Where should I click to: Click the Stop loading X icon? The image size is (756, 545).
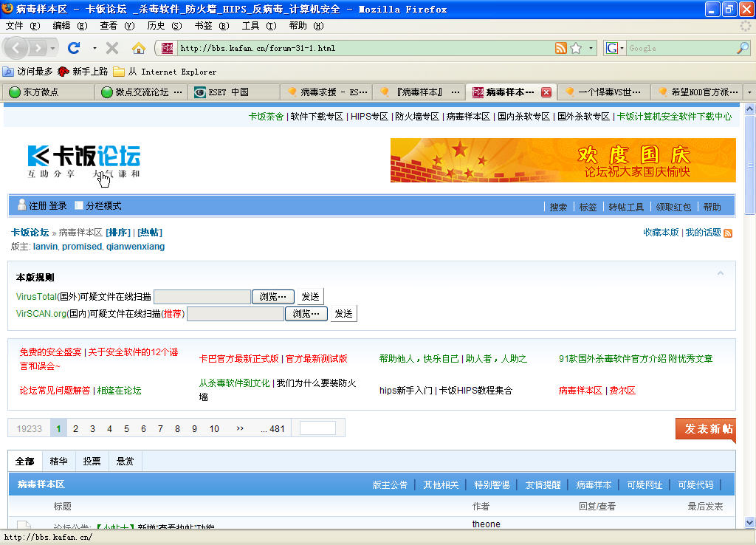112,48
